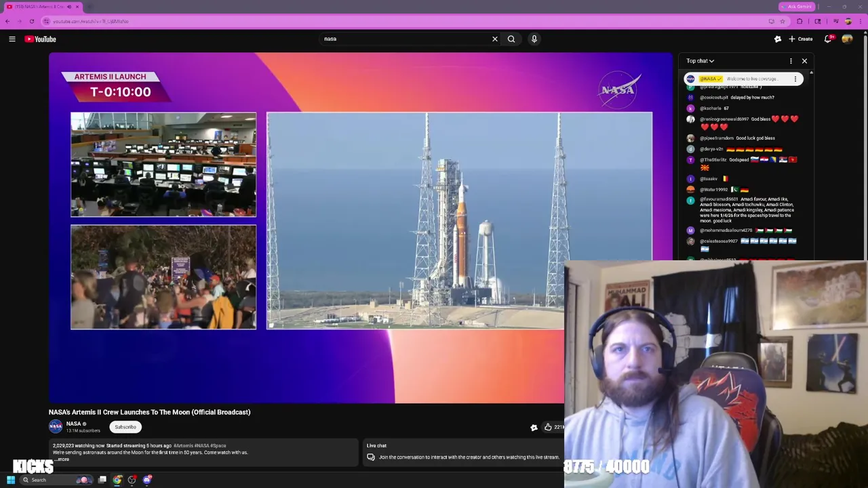Start voice search with the microphone icon
Image resolution: width=868 pixels, height=488 pixels.
(534, 39)
